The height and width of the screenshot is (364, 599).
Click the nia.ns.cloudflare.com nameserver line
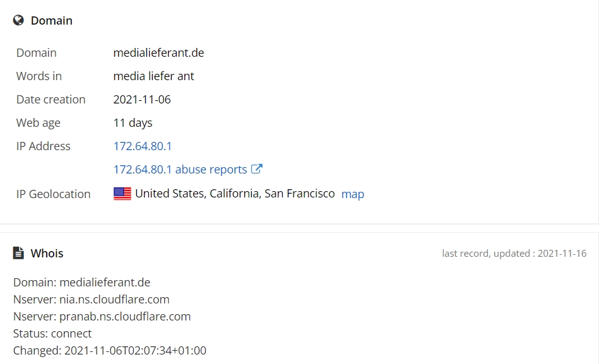pyautogui.click(x=92, y=300)
